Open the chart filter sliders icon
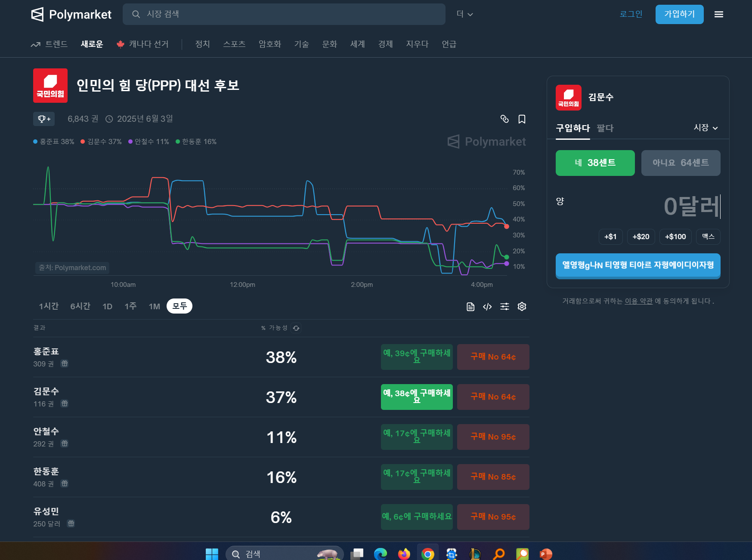This screenshot has width=752, height=560. coord(504,307)
